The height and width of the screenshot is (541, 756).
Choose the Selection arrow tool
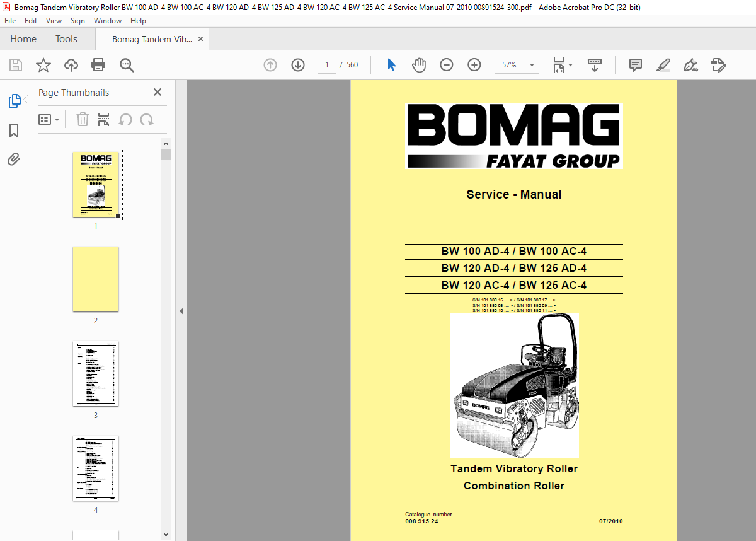[391, 65]
